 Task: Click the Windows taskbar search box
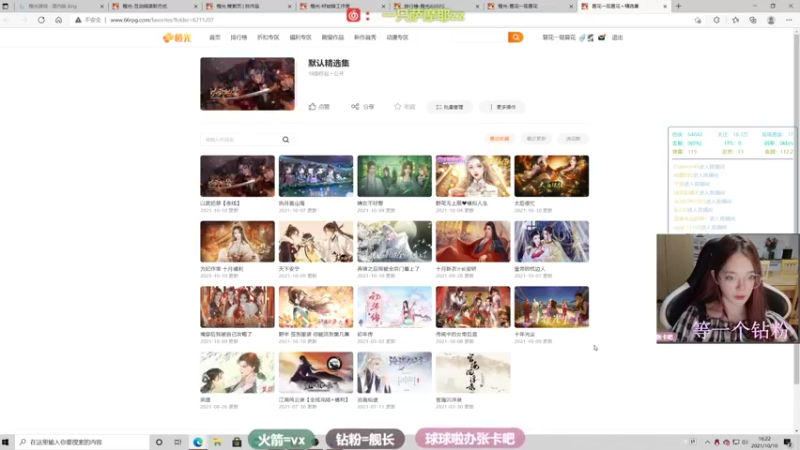(x=82, y=442)
